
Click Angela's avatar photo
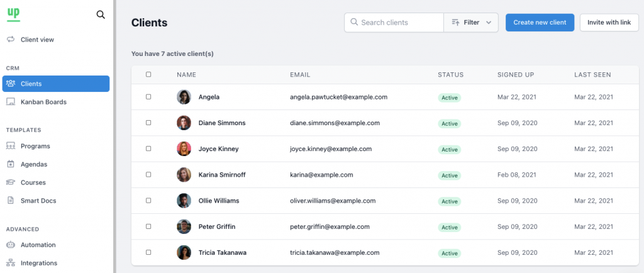pos(184,97)
